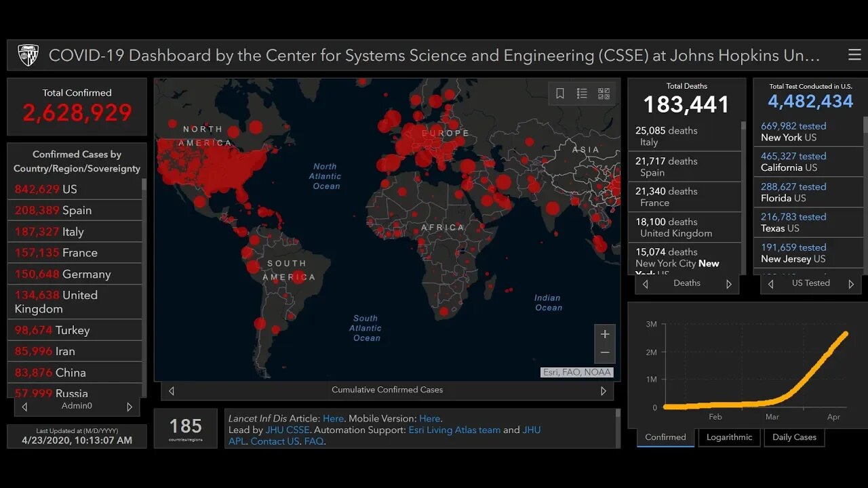Select 25,085 deaths Italy entry
868x488 pixels.
point(684,136)
